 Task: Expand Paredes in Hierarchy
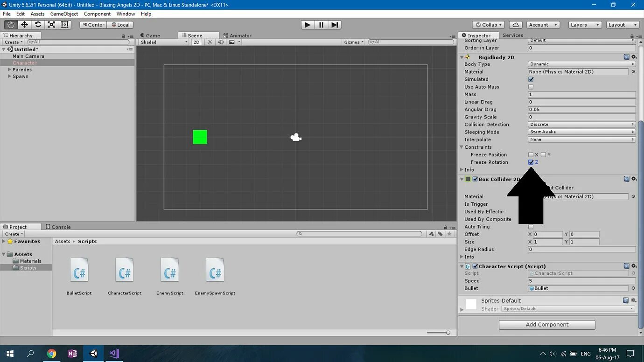[x=9, y=70]
